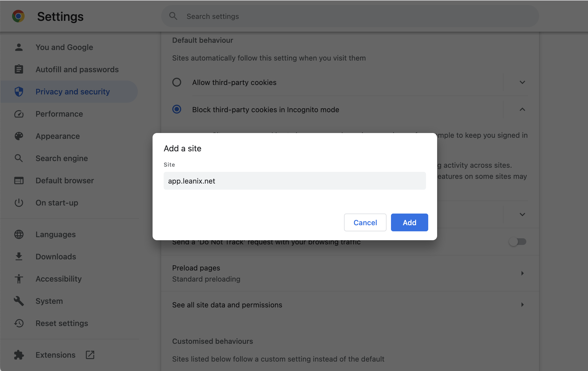
Task: Click the Extensions puzzle piece icon
Action: (x=19, y=355)
